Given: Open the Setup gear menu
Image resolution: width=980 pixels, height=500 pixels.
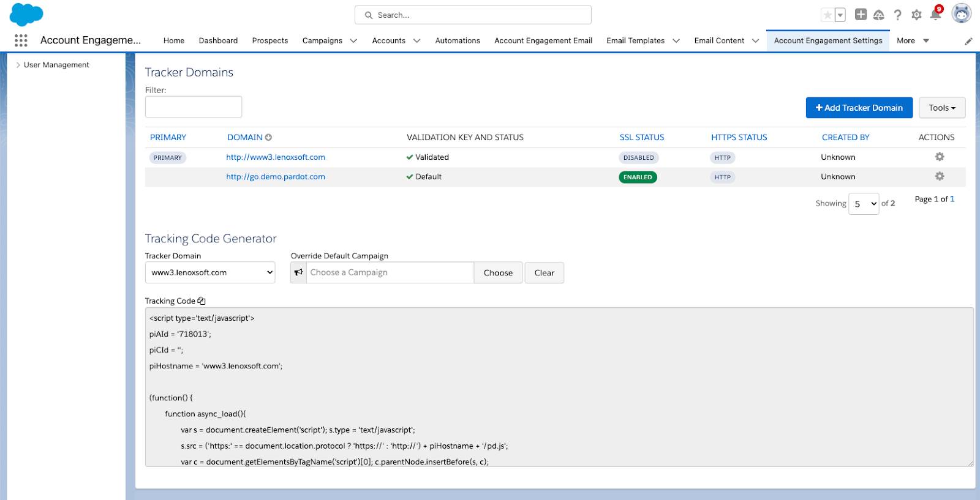Looking at the screenshot, I should 916,15.
